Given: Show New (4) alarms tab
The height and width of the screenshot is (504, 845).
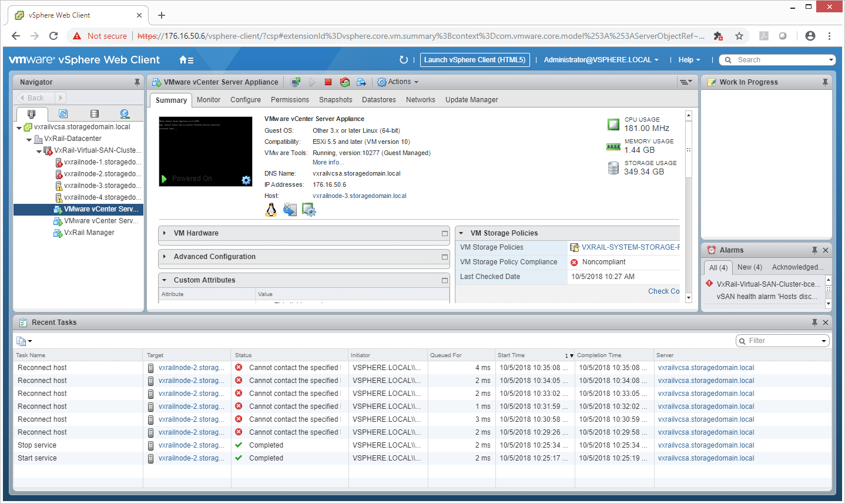Looking at the screenshot, I should (x=750, y=267).
